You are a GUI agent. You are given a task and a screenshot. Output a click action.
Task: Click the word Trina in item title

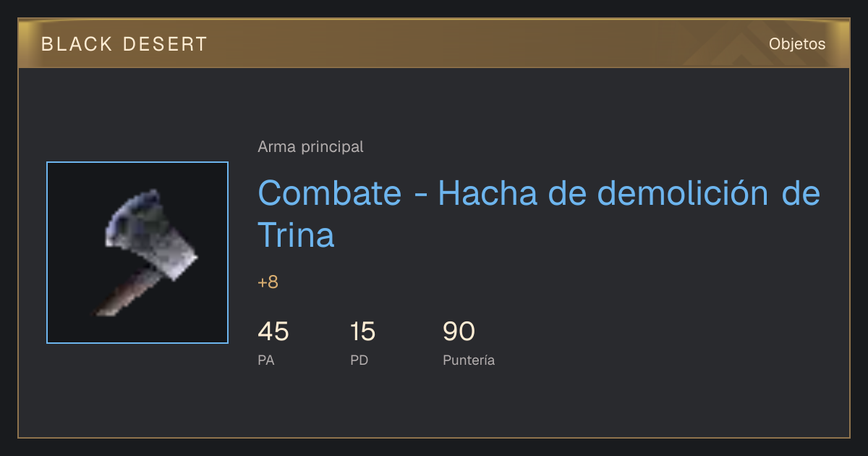[x=296, y=235]
